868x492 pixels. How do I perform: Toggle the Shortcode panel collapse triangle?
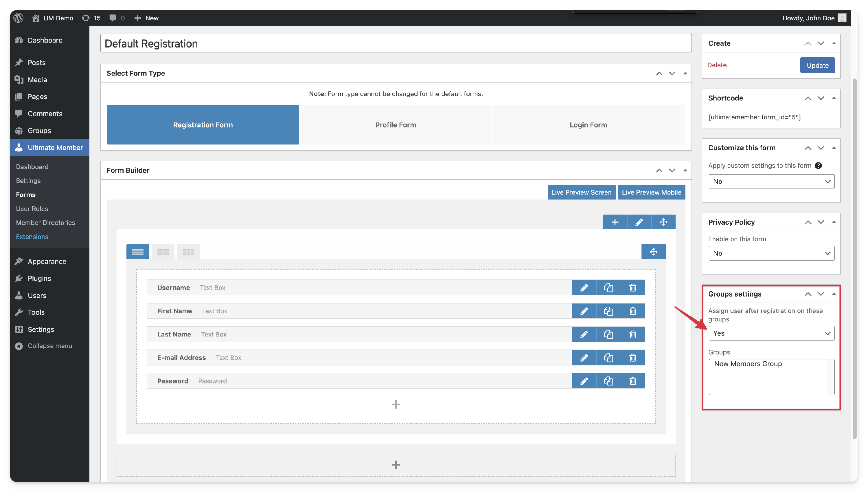tap(834, 98)
